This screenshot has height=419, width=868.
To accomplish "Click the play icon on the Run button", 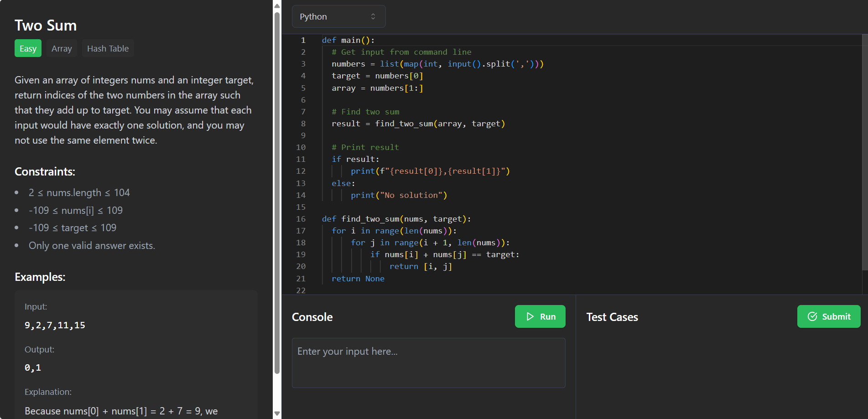I will 530,316.
